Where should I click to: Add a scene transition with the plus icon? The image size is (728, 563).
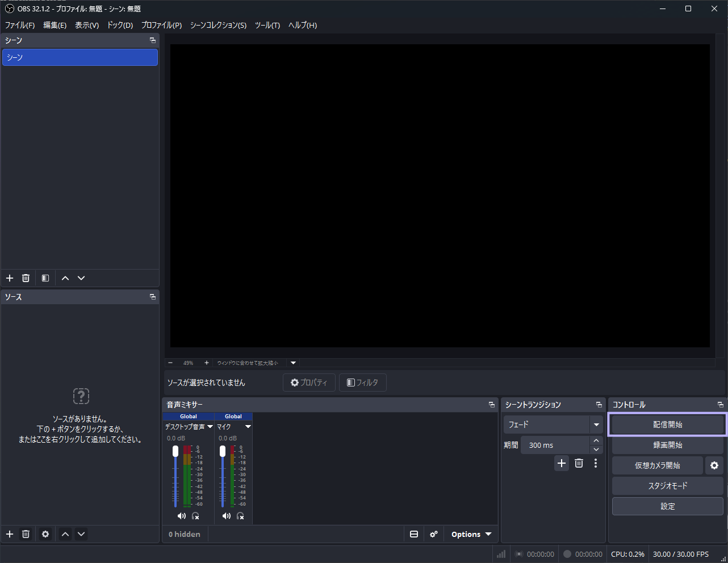pos(562,463)
